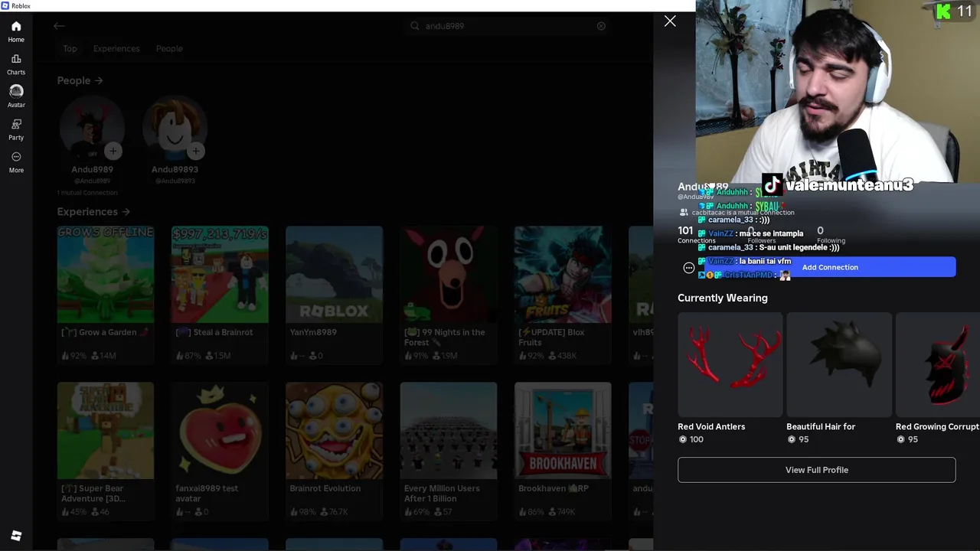This screenshot has width=980, height=551.
Task: Open Andu89893 user avatar
Action: pyautogui.click(x=175, y=128)
